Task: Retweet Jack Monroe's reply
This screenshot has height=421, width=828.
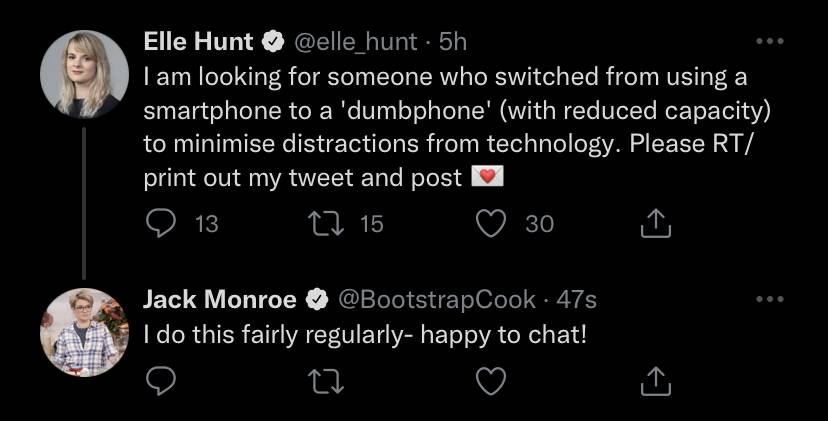Action: click(x=326, y=381)
